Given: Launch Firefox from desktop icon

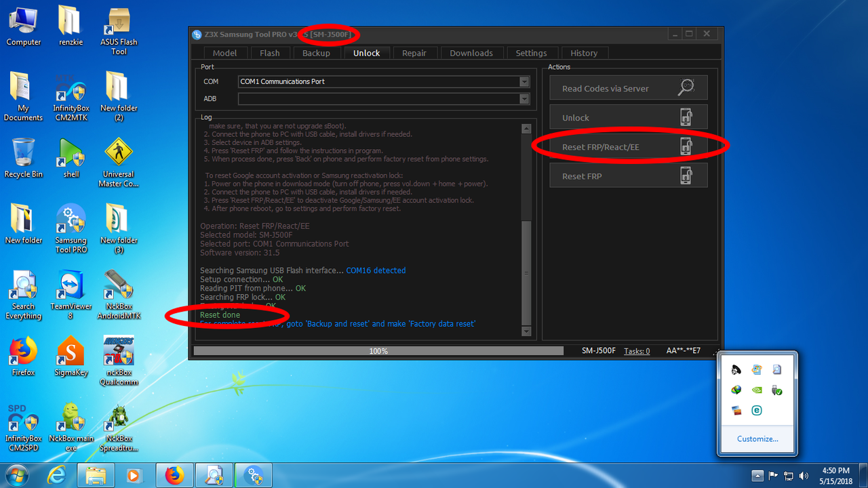Looking at the screenshot, I should (23, 357).
